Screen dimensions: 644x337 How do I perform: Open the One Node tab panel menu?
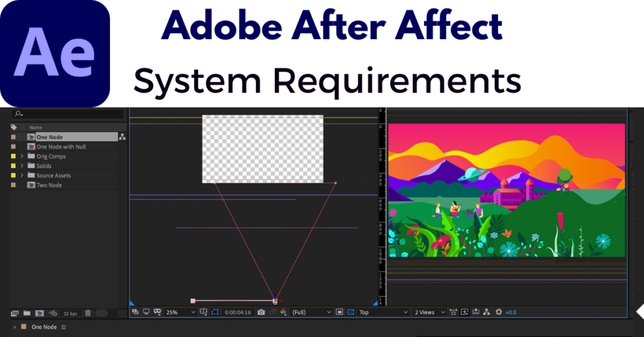pos(64,327)
